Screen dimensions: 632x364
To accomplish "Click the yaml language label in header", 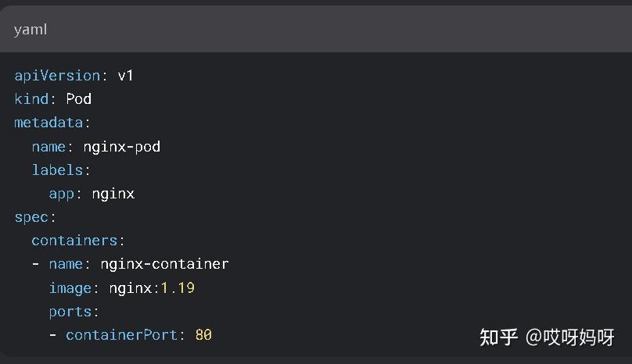I will tap(31, 30).
